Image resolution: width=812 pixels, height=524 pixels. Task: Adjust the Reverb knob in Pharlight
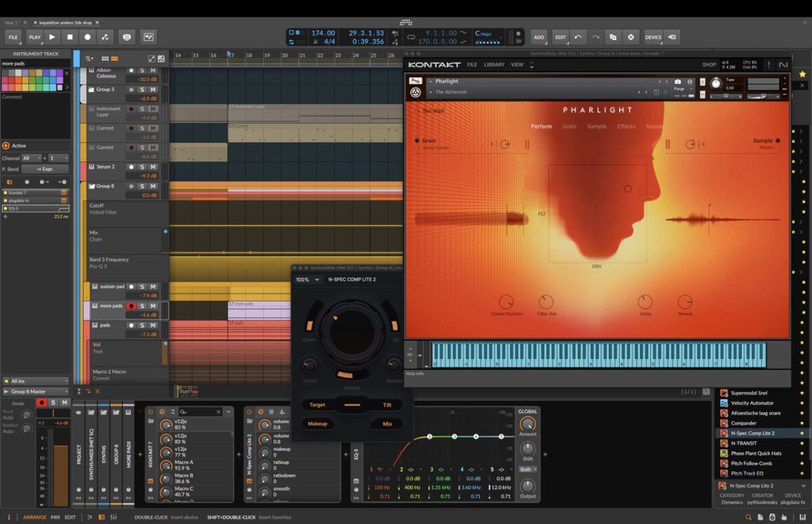[x=685, y=302]
